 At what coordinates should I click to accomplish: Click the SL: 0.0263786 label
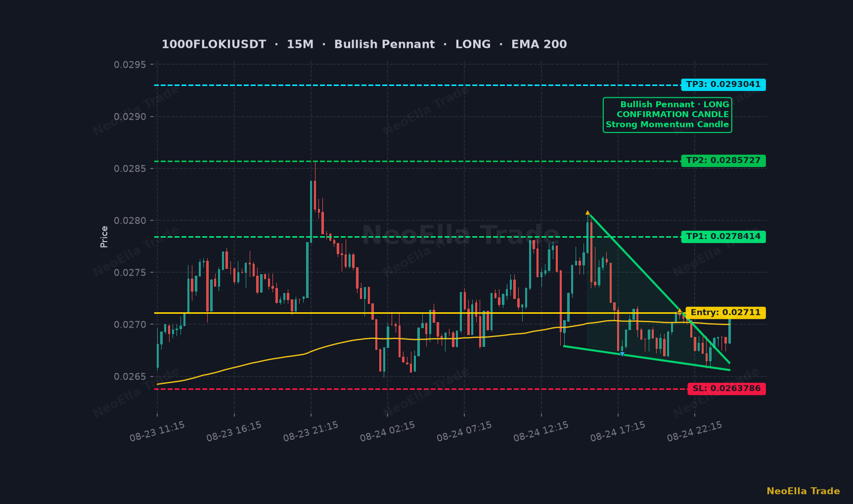726,389
